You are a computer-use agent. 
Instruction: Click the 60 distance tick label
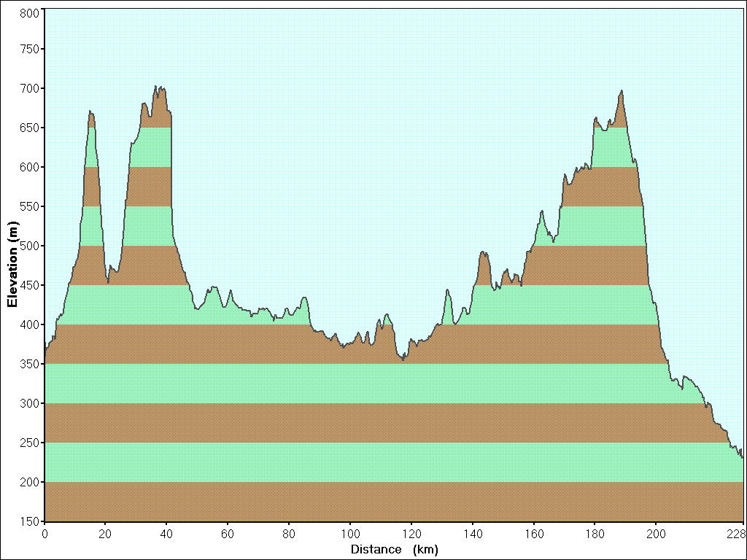point(228,534)
